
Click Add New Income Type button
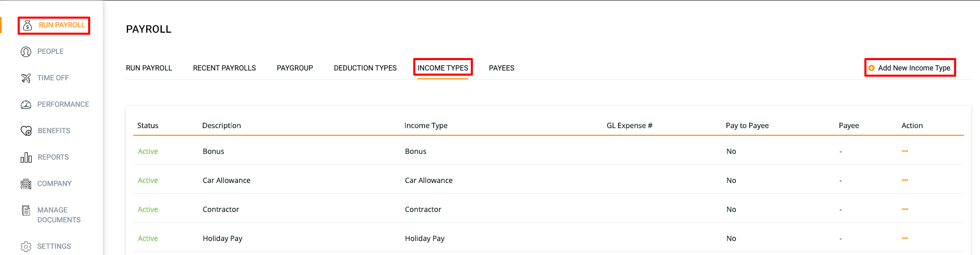[910, 68]
